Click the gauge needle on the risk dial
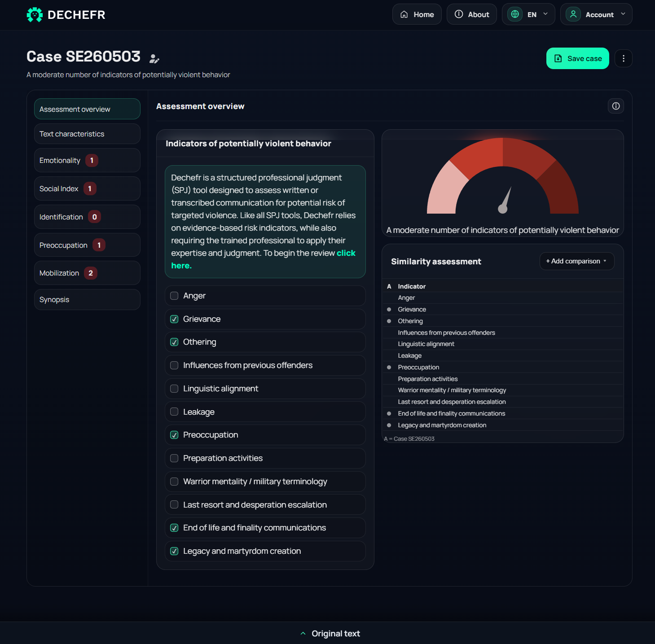 pyautogui.click(x=506, y=200)
